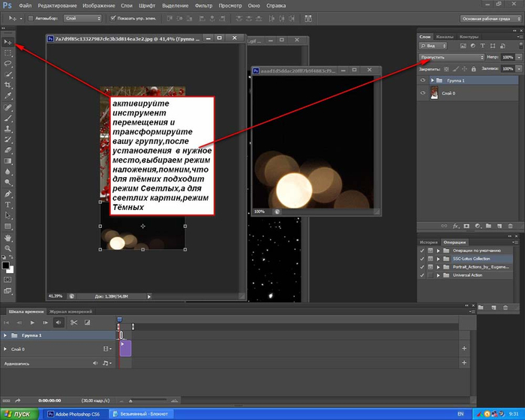Select the Healing Brush tool

pos(7,107)
